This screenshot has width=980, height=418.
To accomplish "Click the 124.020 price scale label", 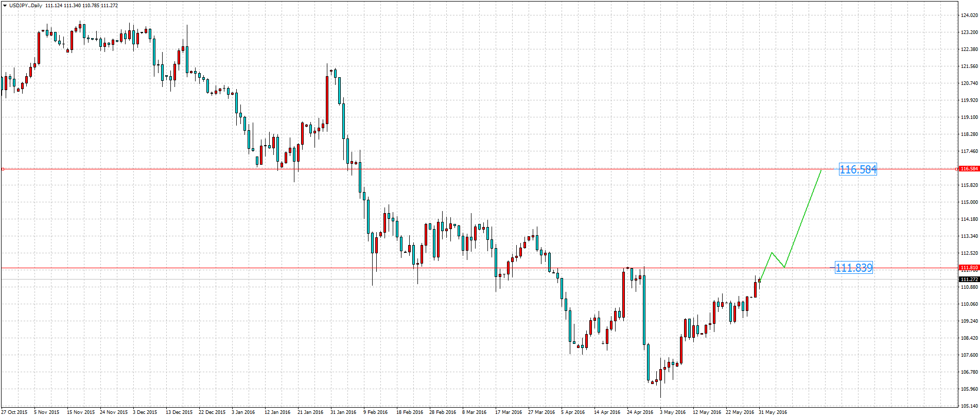I will [x=969, y=15].
